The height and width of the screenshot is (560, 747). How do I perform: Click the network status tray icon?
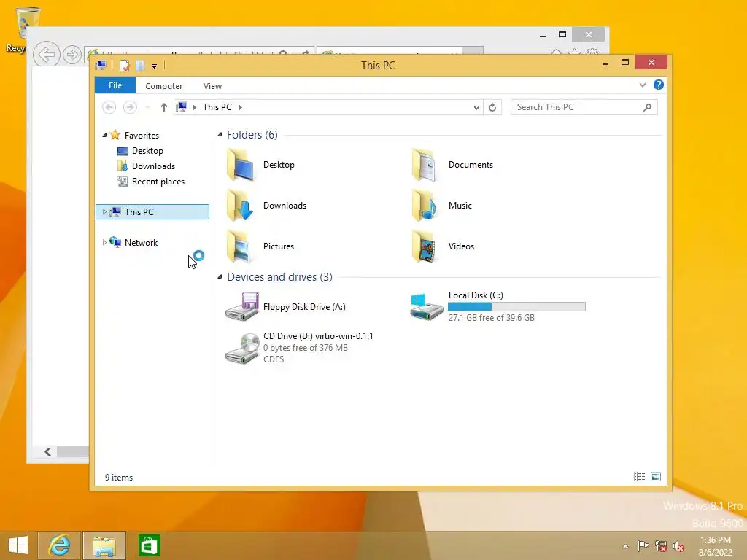click(661, 546)
